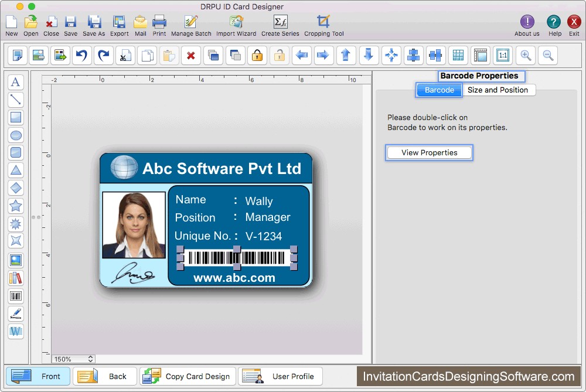
Task: Select the Triangle shape tool
Action: coord(16,170)
